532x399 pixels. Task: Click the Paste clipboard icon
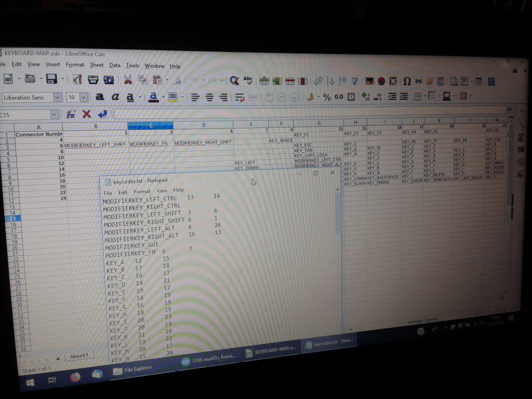pyautogui.click(x=157, y=80)
